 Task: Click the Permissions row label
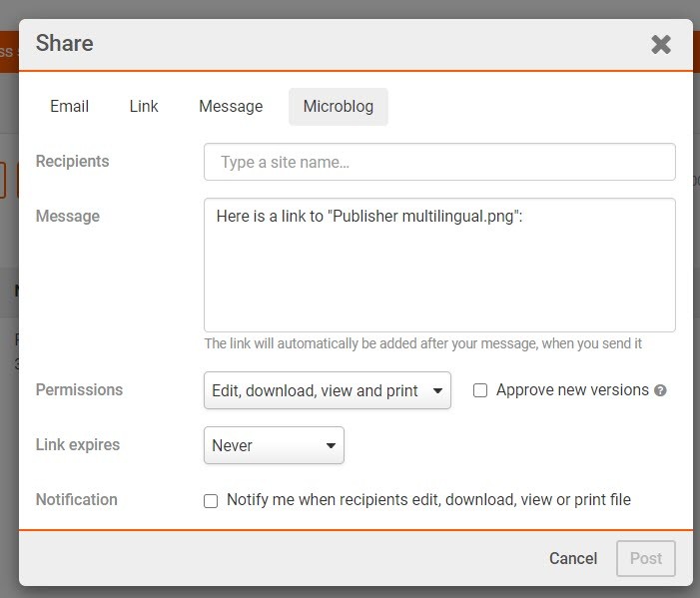point(79,390)
